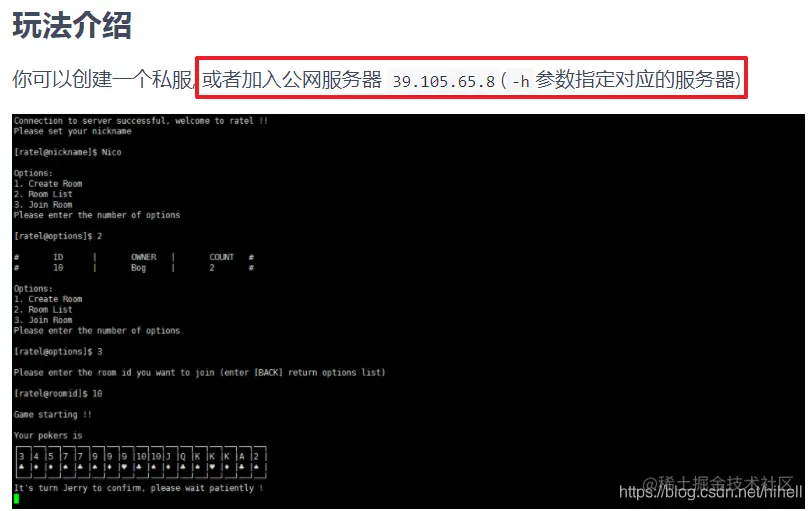This screenshot has width=812, height=511.
Task: Click the -h parameter code text
Action: click(x=520, y=81)
